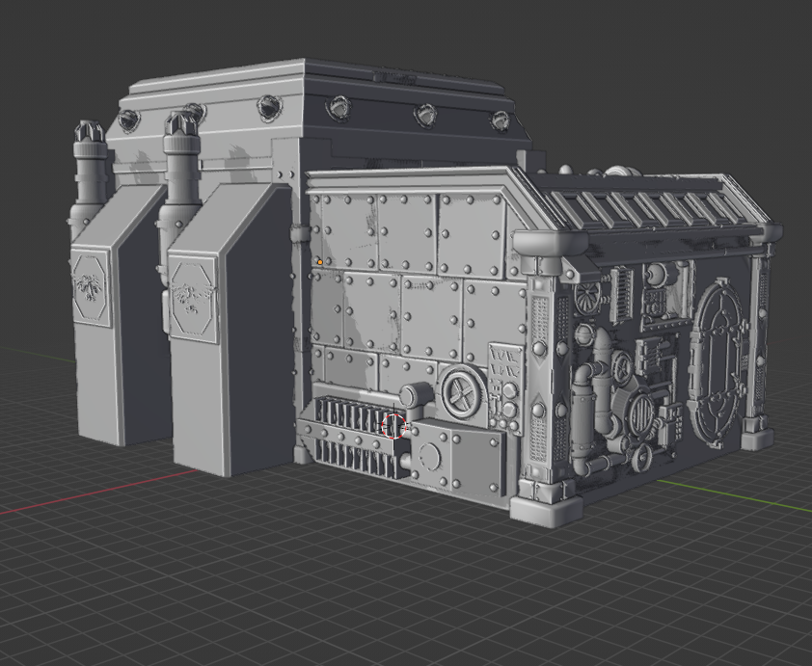This screenshot has width=812, height=666.
Task: Select the oval hatch door on the model
Action: 719,362
